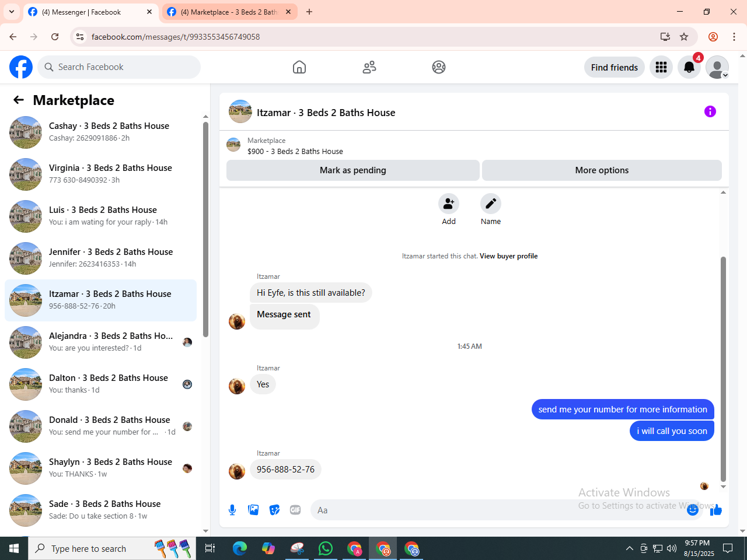Image resolution: width=747 pixels, height=560 pixels.
Task: Send a thumbs-up like
Action: click(716, 510)
